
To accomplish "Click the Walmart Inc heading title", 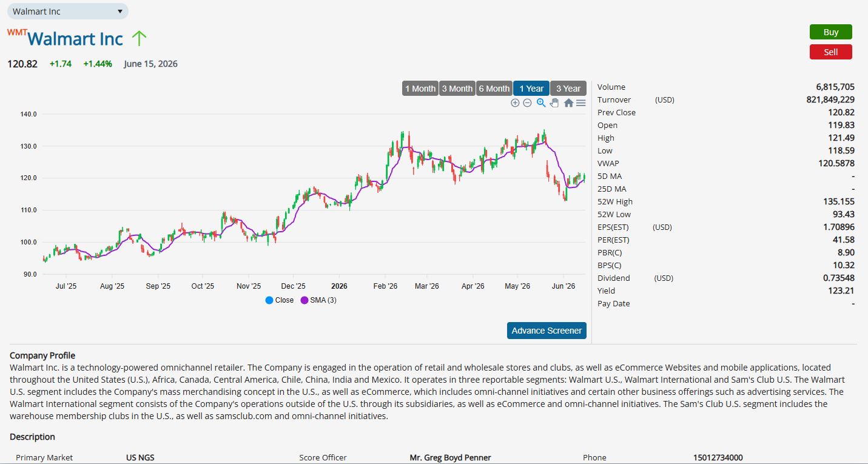I will 75,39.
